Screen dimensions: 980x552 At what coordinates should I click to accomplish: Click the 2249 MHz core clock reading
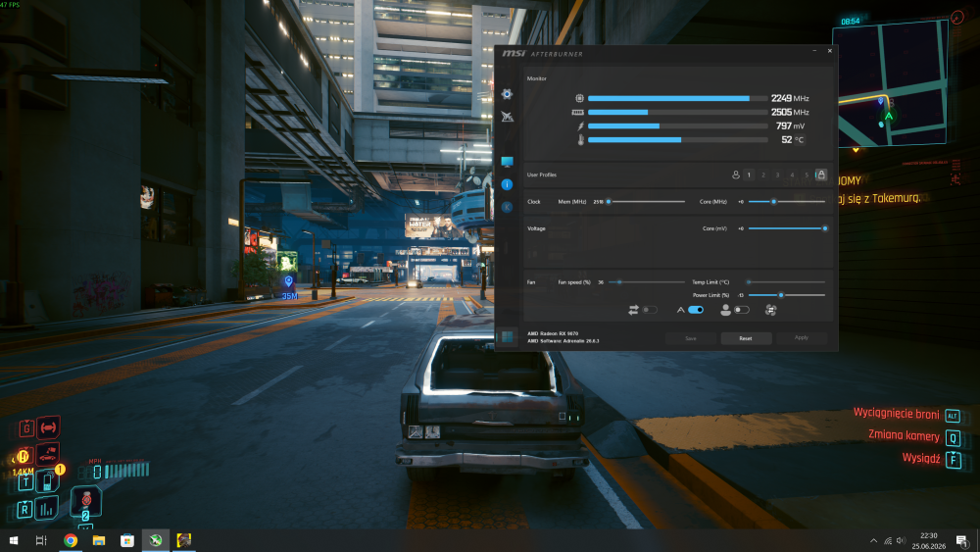(790, 98)
